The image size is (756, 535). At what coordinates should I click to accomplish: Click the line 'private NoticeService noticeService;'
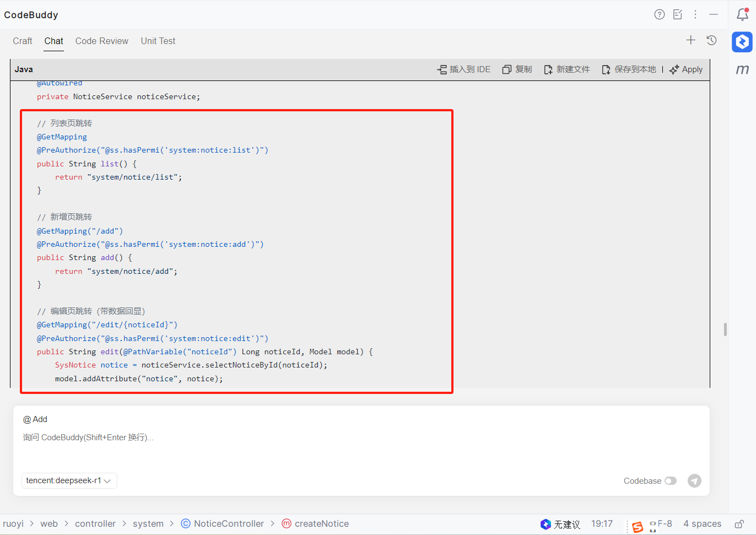click(118, 97)
